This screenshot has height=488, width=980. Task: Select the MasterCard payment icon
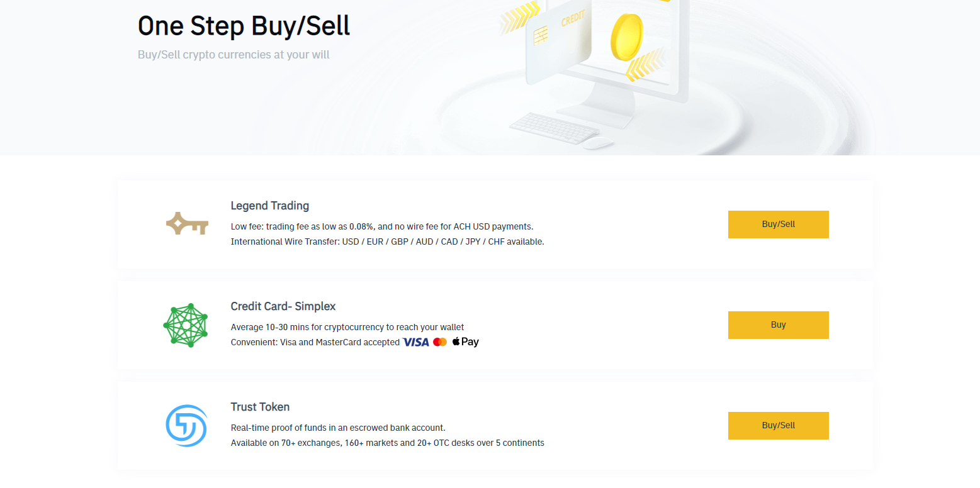pos(439,341)
